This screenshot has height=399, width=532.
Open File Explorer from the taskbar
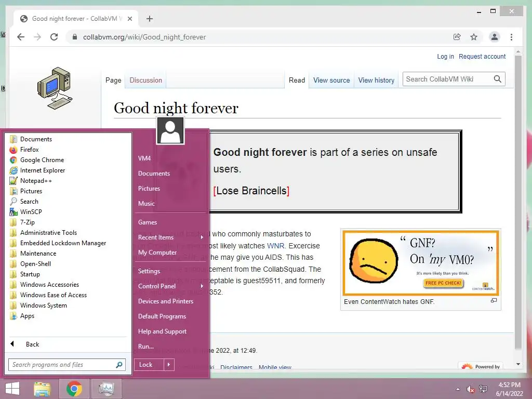[x=42, y=389]
